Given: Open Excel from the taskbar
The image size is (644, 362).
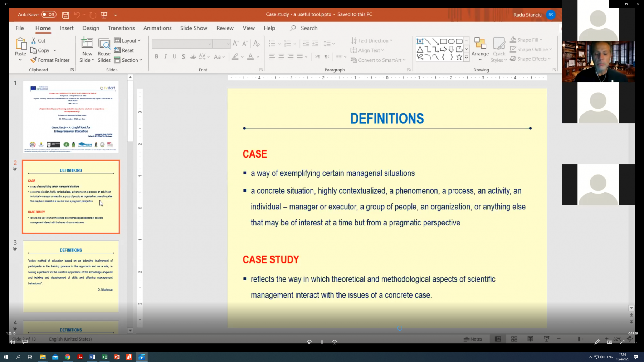Looking at the screenshot, I should 104,357.
